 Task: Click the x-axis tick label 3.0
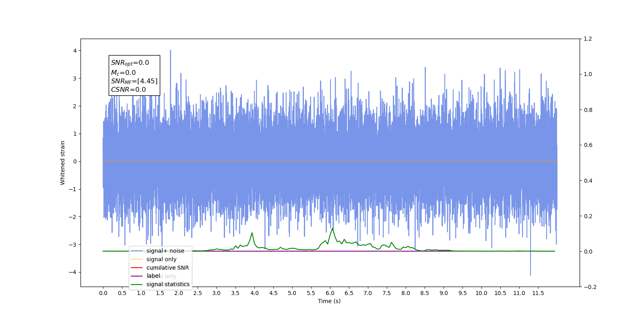click(217, 293)
